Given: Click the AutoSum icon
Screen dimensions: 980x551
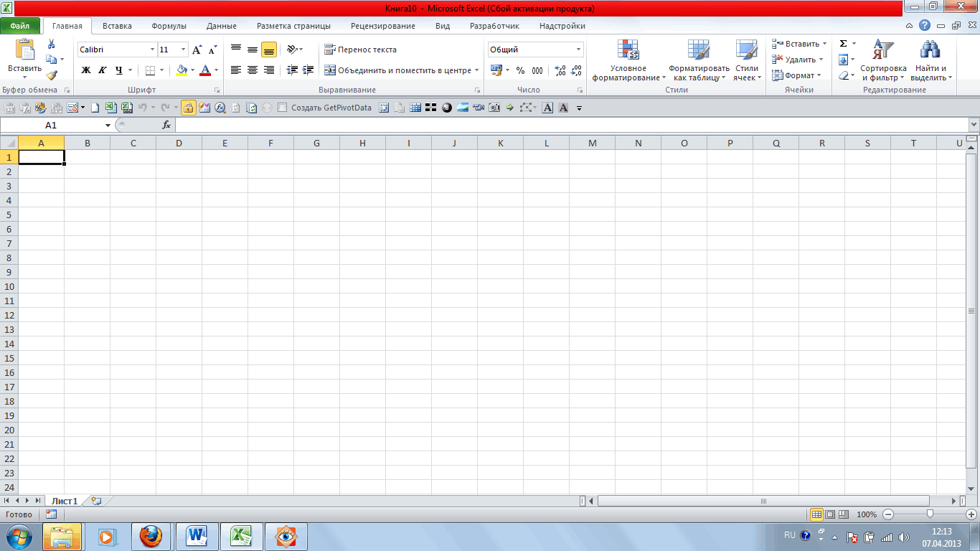Looking at the screenshot, I should (x=843, y=44).
